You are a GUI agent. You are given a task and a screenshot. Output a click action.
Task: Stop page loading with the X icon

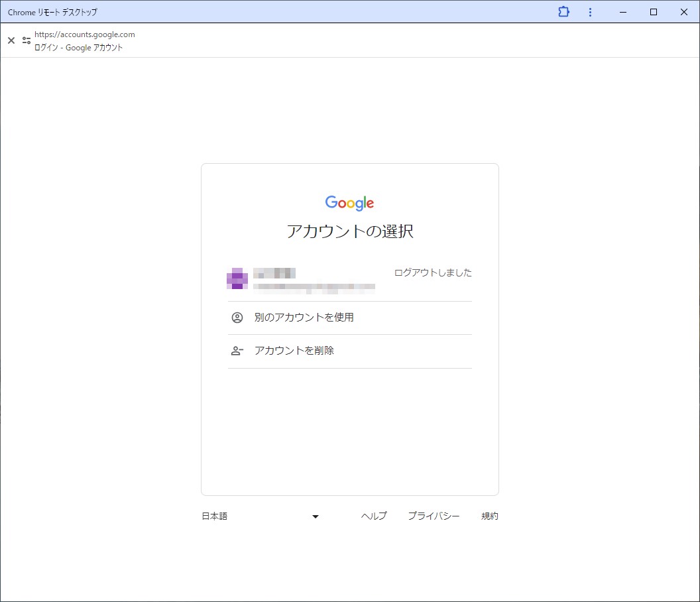(x=11, y=40)
